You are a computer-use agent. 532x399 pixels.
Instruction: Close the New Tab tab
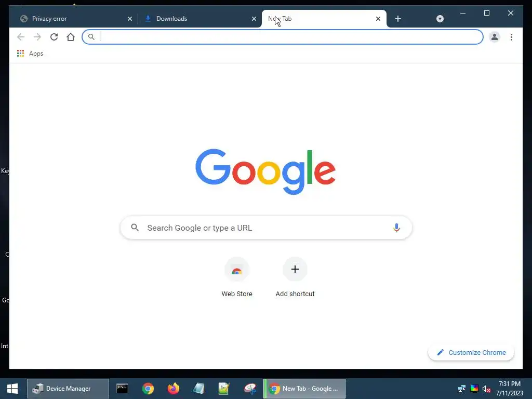click(378, 19)
